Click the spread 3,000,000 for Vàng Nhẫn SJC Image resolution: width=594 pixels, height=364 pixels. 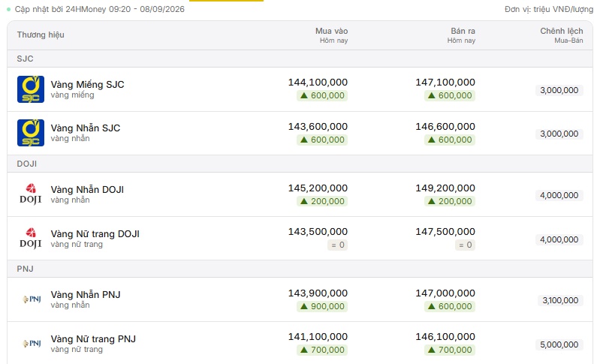click(559, 134)
